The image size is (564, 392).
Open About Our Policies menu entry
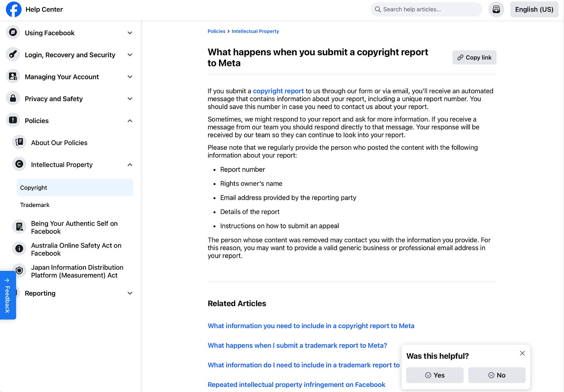pyautogui.click(x=59, y=143)
